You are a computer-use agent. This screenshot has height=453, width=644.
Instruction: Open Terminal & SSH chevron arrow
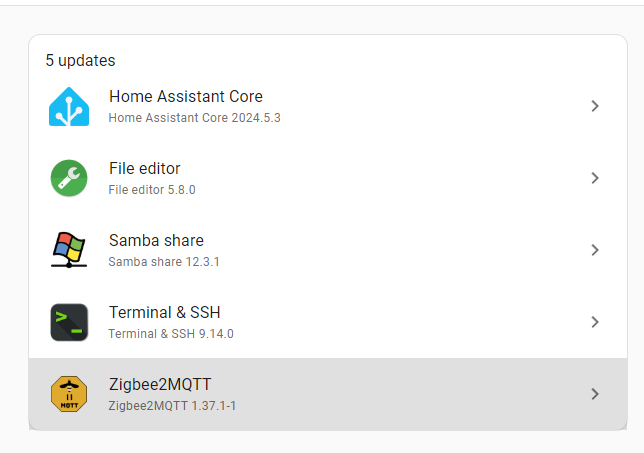(x=595, y=322)
